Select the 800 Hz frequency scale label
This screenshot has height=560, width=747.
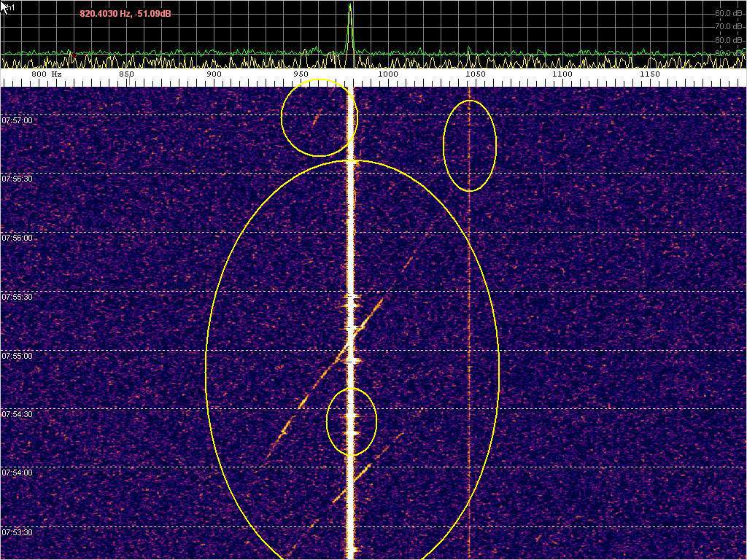(x=47, y=74)
